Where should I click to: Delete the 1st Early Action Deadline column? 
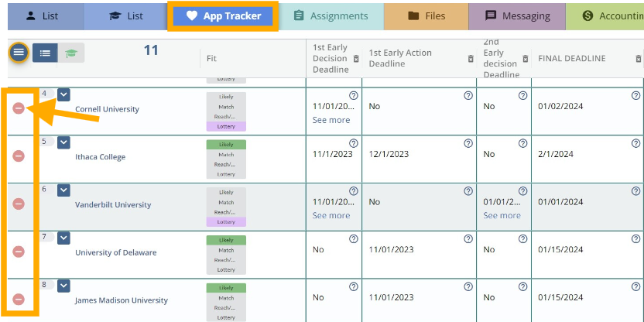coord(471,58)
